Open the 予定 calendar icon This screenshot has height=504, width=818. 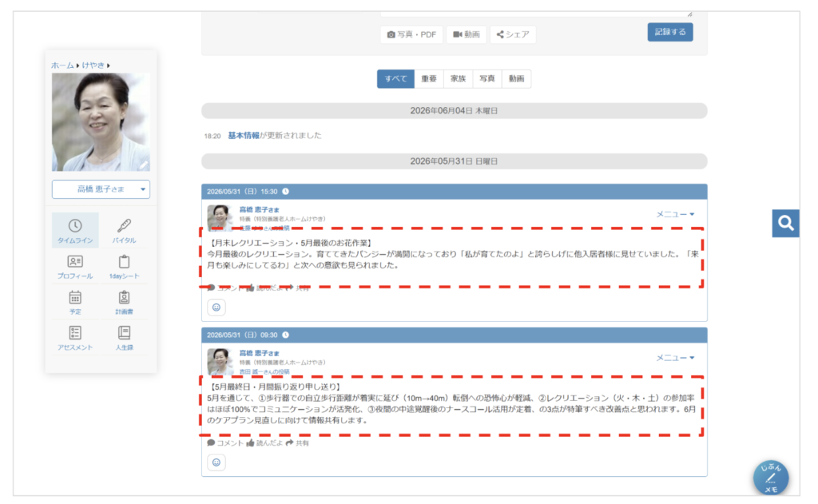click(75, 297)
